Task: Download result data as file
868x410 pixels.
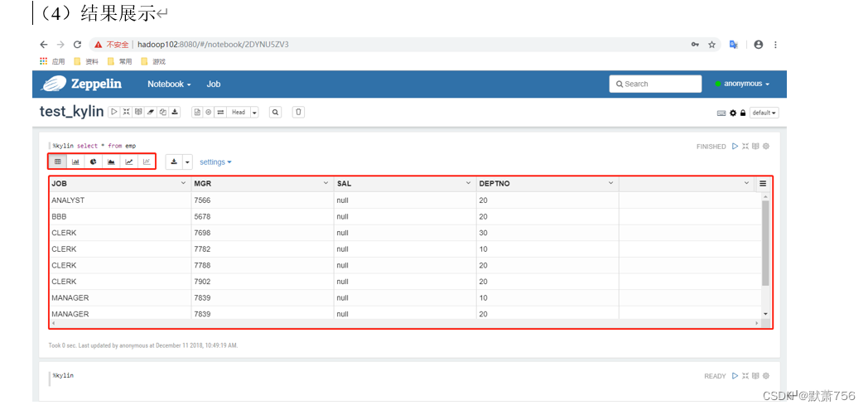Action: (x=174, y=162)
